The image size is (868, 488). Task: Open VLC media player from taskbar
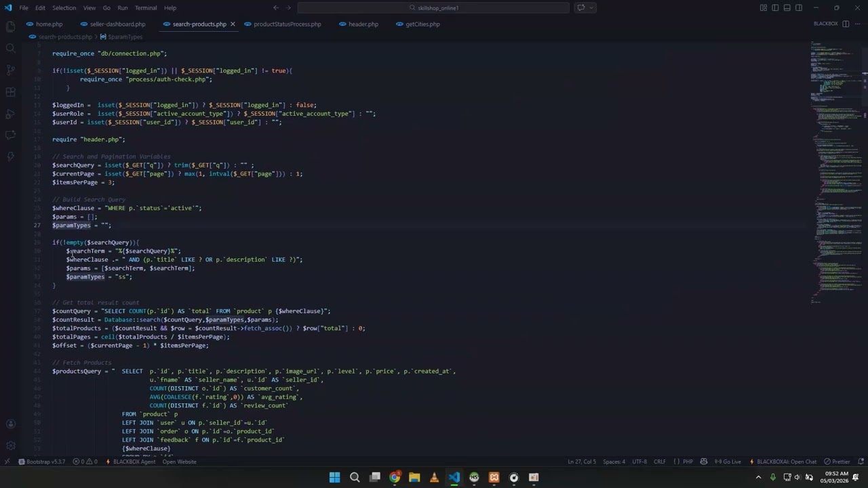(x=435, y=477)
